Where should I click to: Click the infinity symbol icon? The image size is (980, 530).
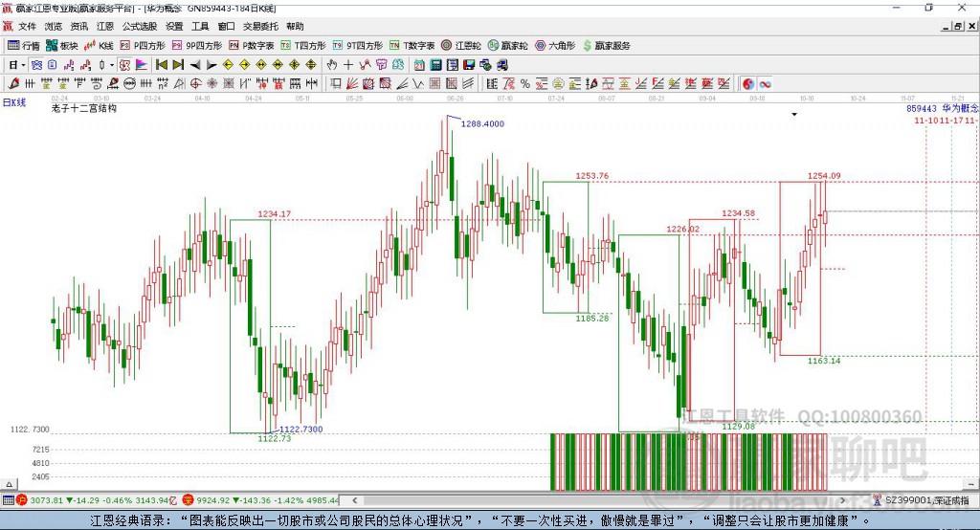pos(766,83)
